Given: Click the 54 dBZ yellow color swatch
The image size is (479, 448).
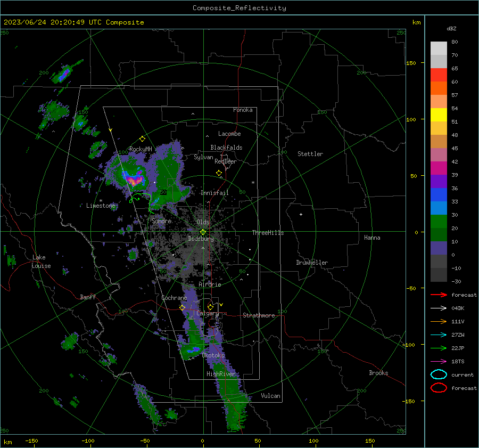Looking at the screenshot, I should 439,115.
